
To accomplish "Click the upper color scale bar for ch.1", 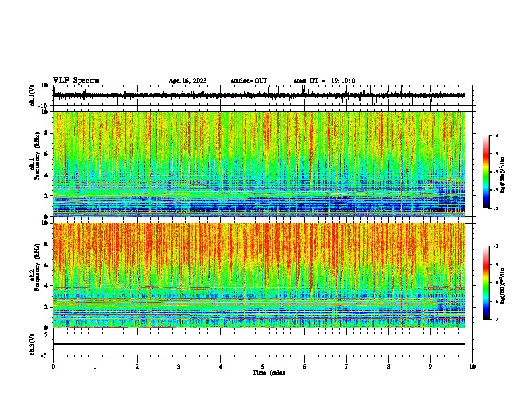I will click(486, 172).
